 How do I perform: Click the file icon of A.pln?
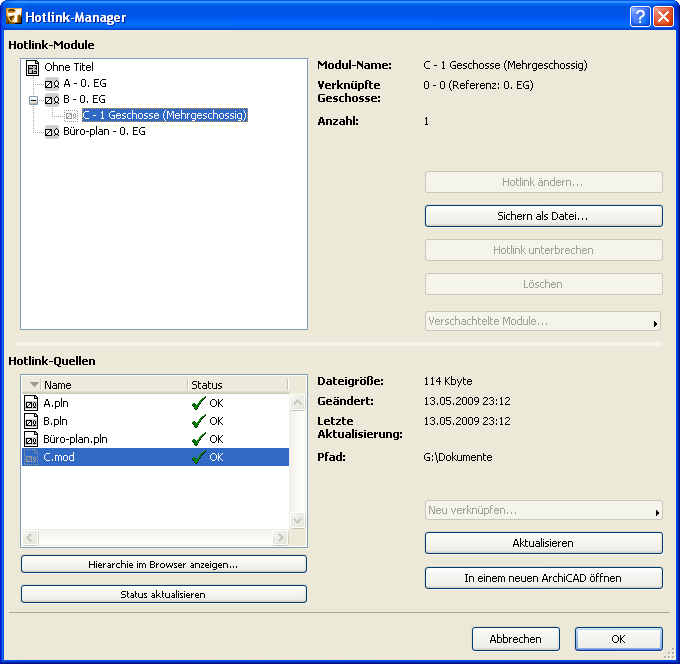31,403
